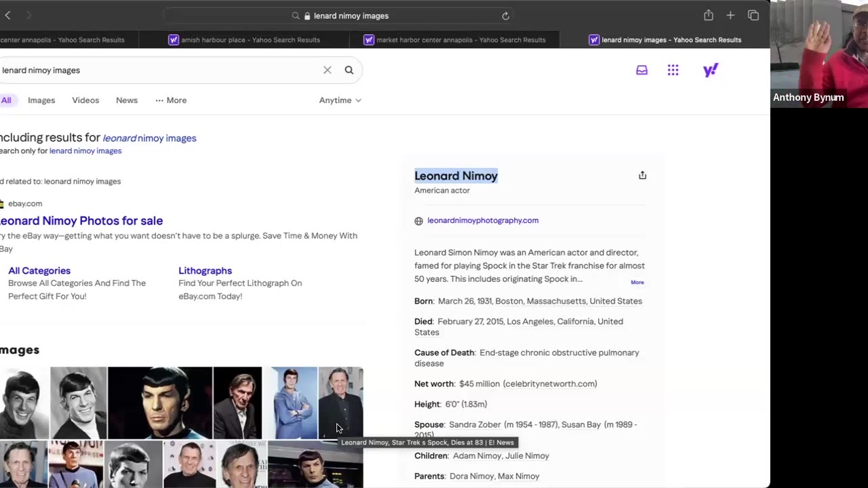
Task: Open the ebay.com source link
Action: (25, 203)
